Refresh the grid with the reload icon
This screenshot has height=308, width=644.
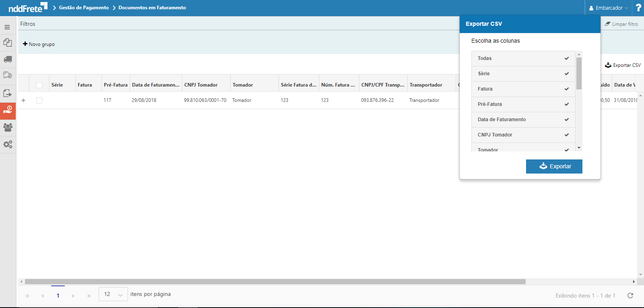(x=630, y=296)
